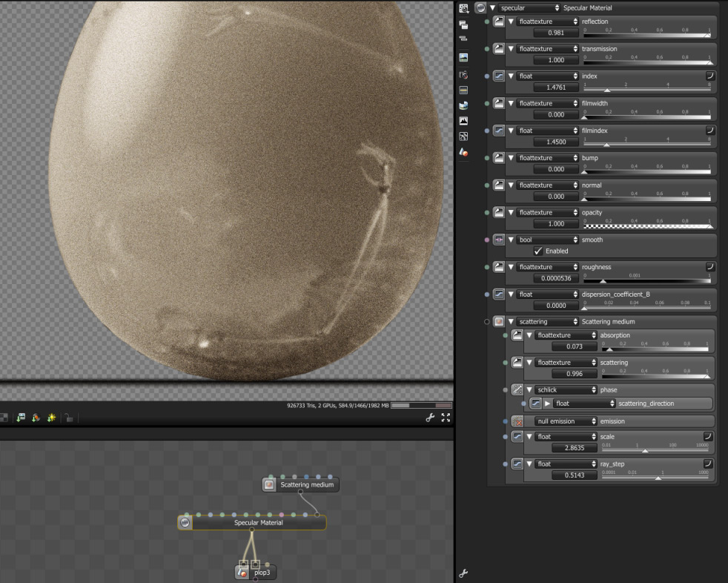Click the specular material sphere icon in header

coord(480,7)
